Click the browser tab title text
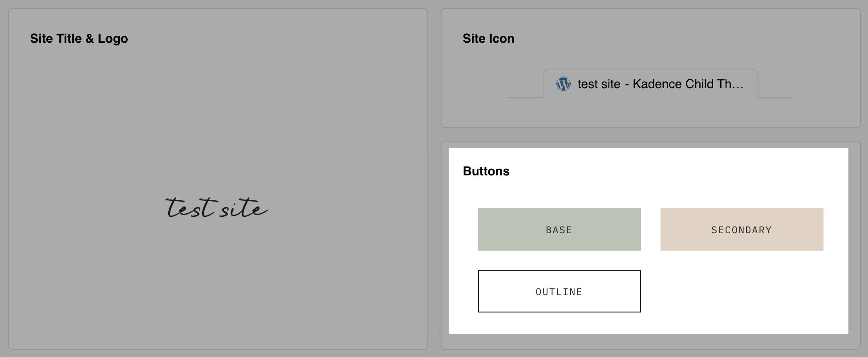The height and width of the screenshot is (357, 868). tap(661, 84)
